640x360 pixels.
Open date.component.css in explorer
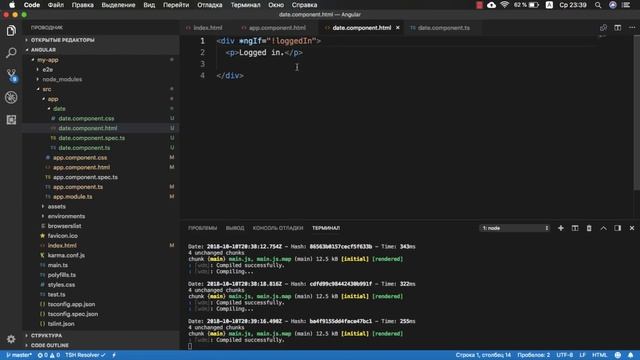point(86,118)
